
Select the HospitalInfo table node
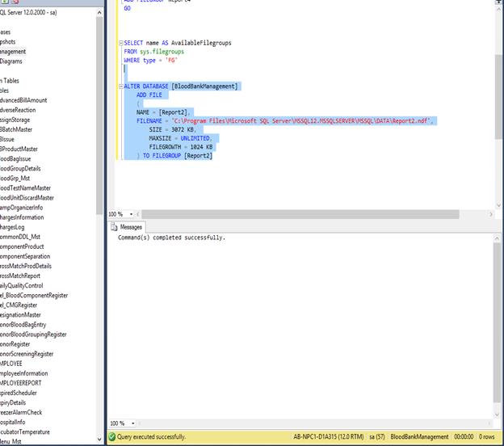[x=13, y=423]
